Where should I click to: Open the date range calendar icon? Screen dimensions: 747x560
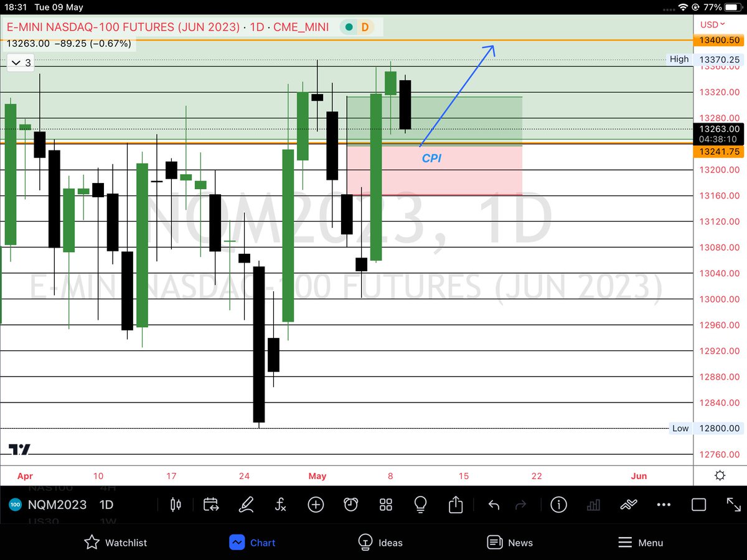click(x=211, y=505)
